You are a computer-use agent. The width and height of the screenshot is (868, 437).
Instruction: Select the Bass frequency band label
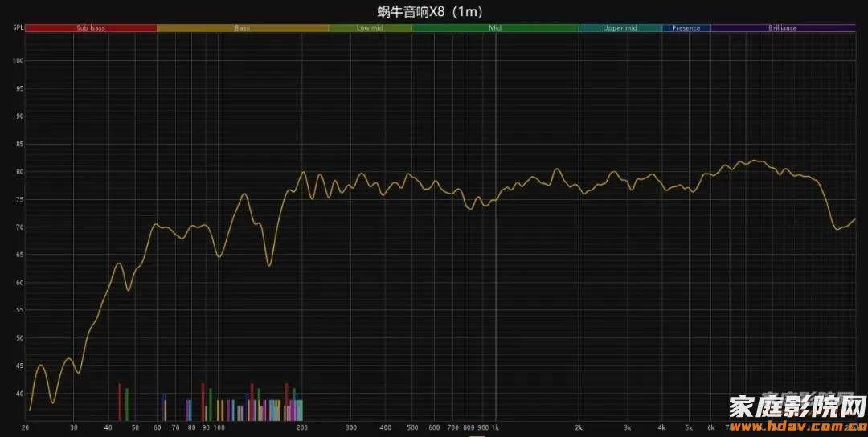pos(243,27)
